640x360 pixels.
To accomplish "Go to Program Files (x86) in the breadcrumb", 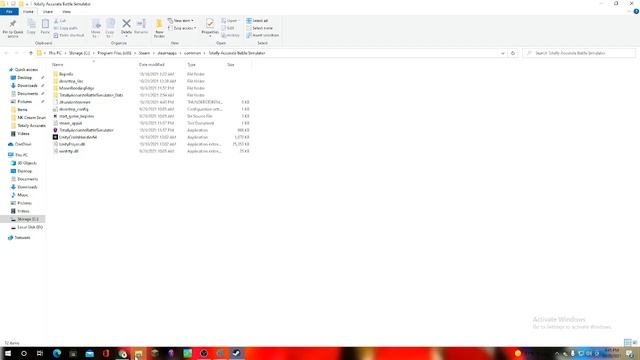I will coord(114,53).
